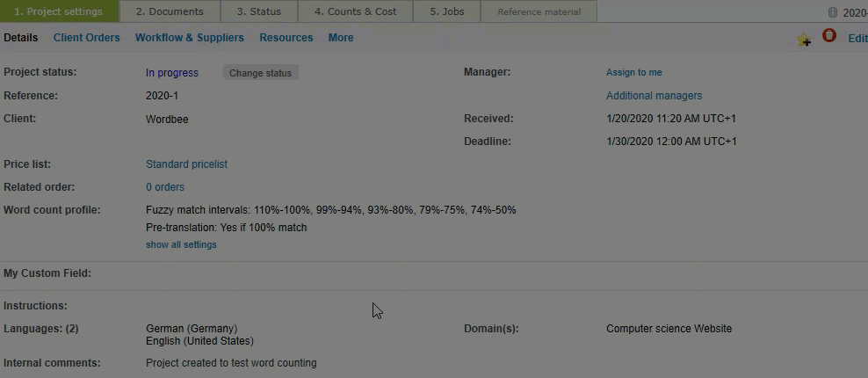Open the Resources section
This screenshot has width=868, height=378.
click(286, 38)
